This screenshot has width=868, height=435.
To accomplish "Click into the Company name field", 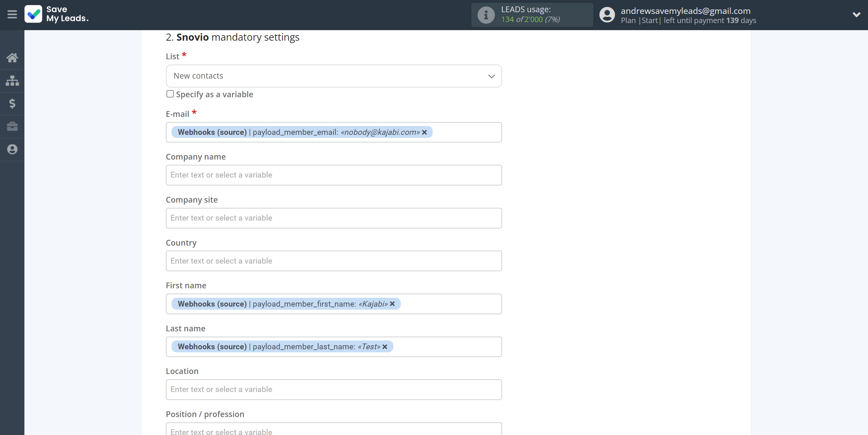I will tap(334, 175).
